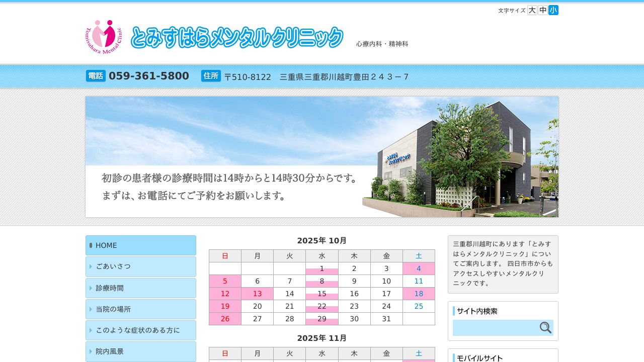Open the HOME menu item
Screen dimensions: 644x362
(141, 245)
